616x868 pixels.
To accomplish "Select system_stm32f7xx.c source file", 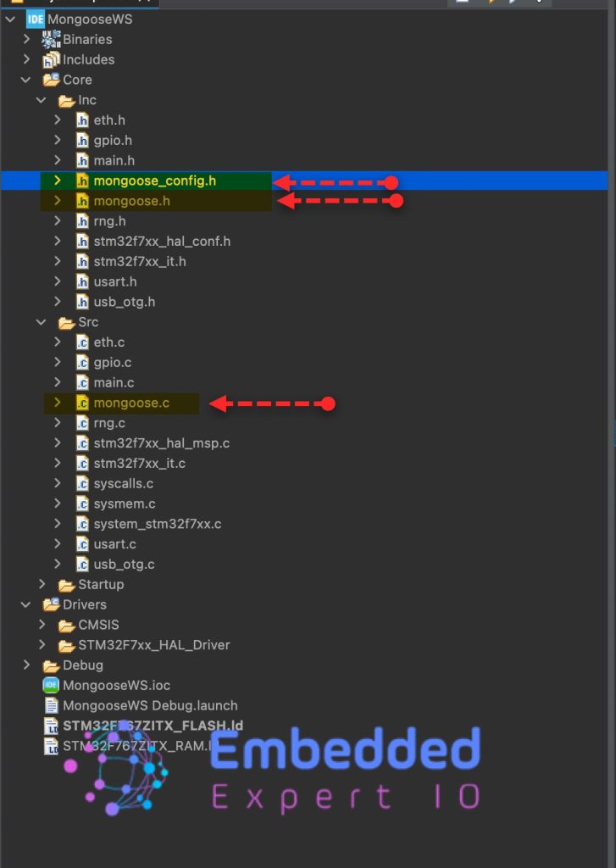I will click(157, 524).
